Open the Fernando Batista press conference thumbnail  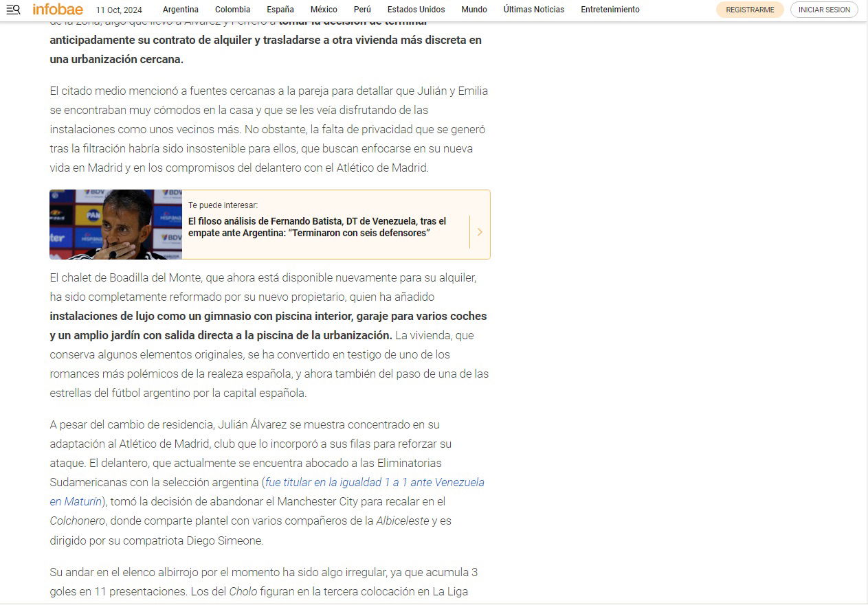point(115,225)
